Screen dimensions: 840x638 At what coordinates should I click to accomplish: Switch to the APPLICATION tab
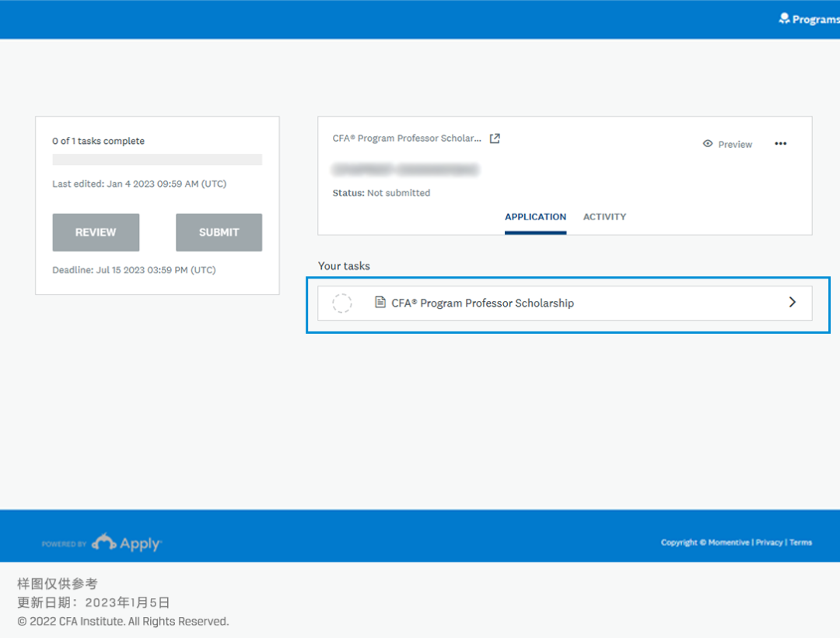(535, 217)
